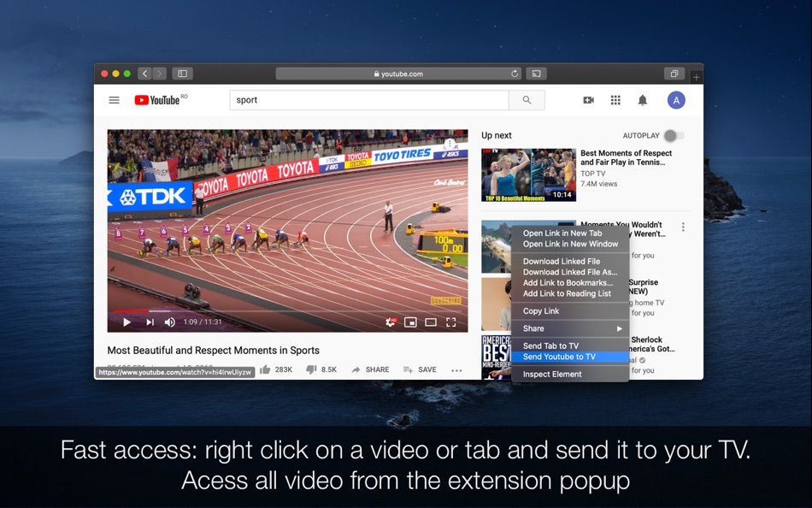Screen dimensions: 812x508
Task: Choose 'Download Linked File'
Action: point(569,261)
